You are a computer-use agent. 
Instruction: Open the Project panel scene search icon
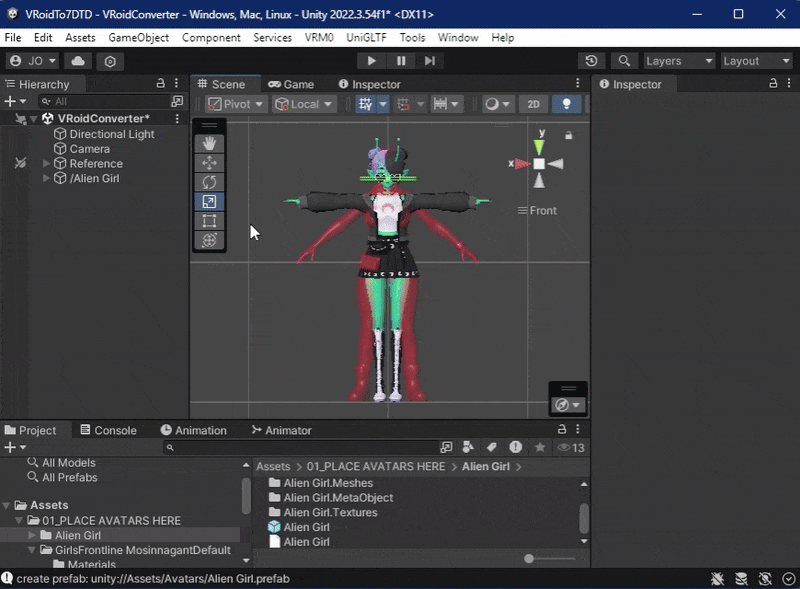click(446, 448)
